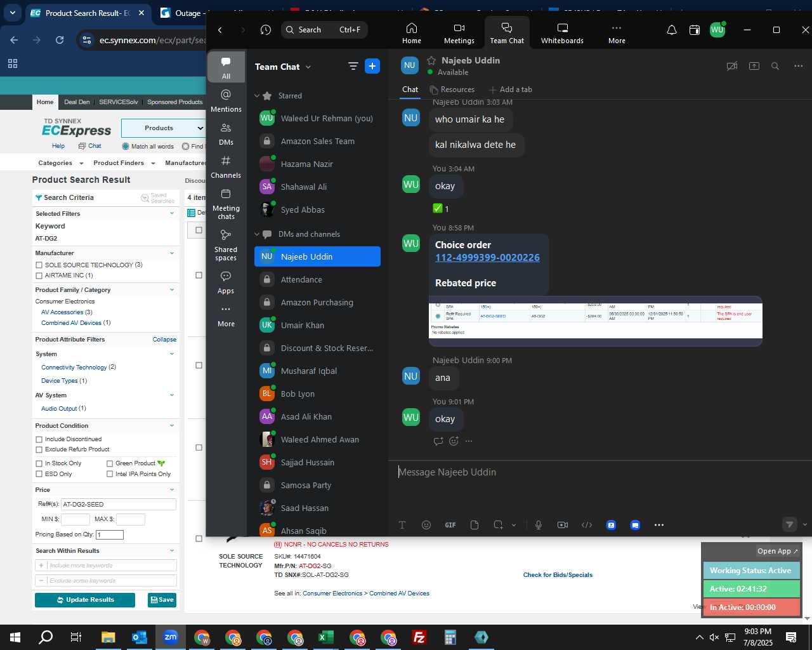This screenshot has width=812, height=650.
Task: Toggle text formatting in message toolbar
Action: (x=402, y=525)
